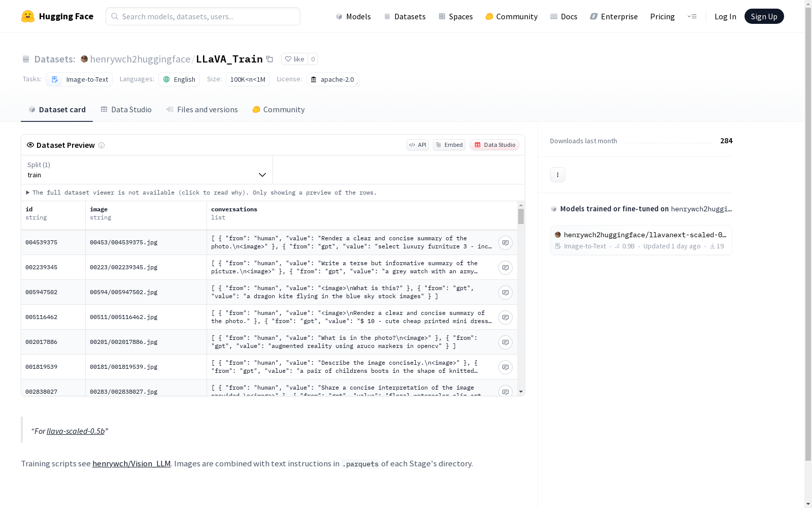Open the Files and versions tab
812x508 pixels.
coord(202,110)
